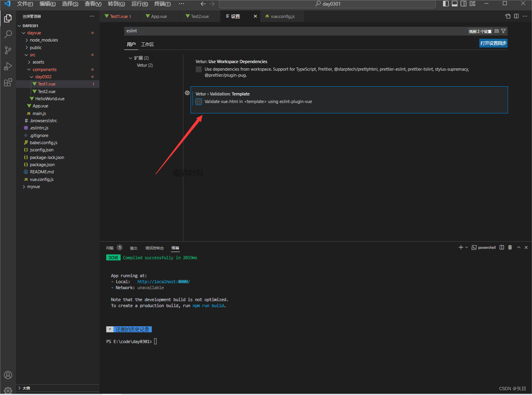Click the go back arrow in title bar
Viewport: 532px width, 395px height.
[x=203, y=4]
